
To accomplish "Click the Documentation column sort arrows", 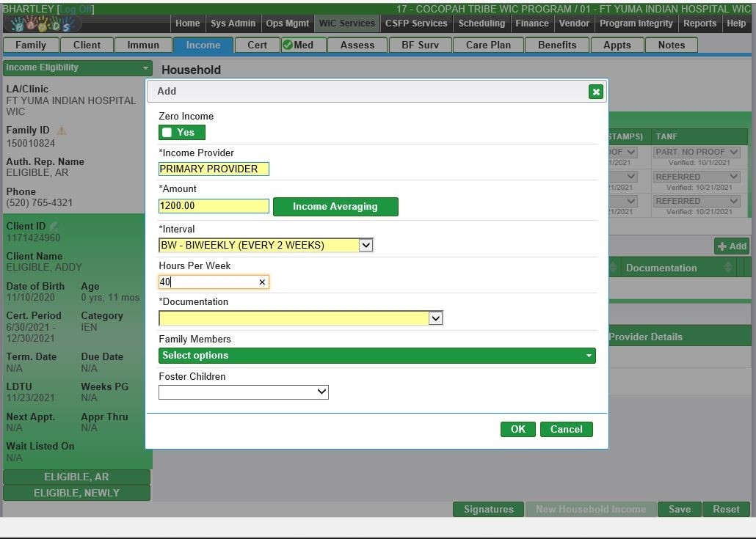I will point(727,268).
